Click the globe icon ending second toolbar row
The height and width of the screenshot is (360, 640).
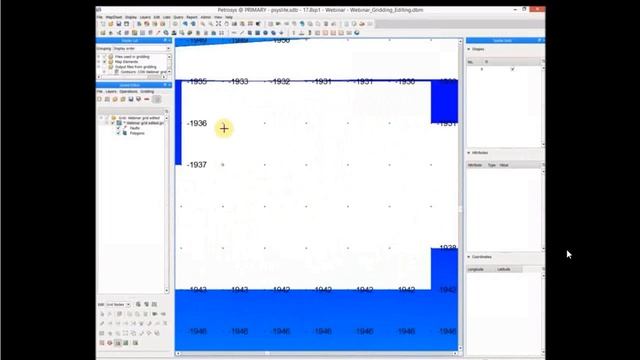[357, 33]
